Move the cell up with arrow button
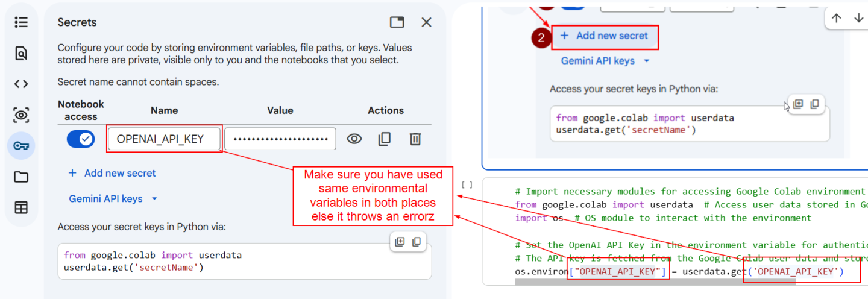Viewport: 868px width, 299px height. (x=836, y=18)
